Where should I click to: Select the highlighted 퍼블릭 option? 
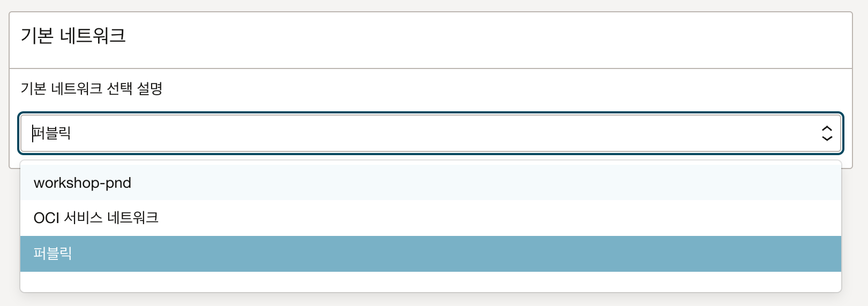(x=53, y=254)
